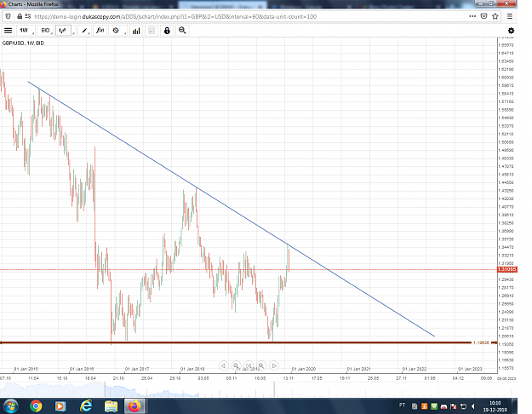Open orange tray application icon
Image resolution: width=532 pixels, height=414 pixels.
click(424, 406)
